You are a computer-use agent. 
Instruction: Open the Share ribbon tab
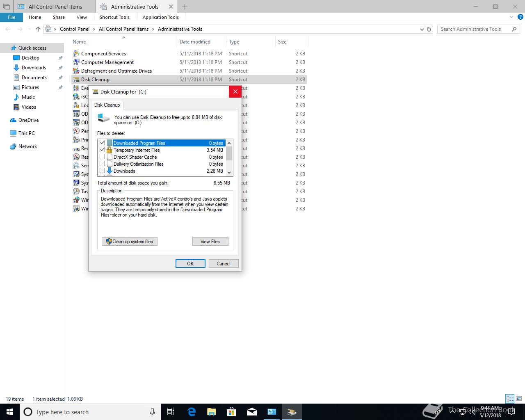pos(59,17)
